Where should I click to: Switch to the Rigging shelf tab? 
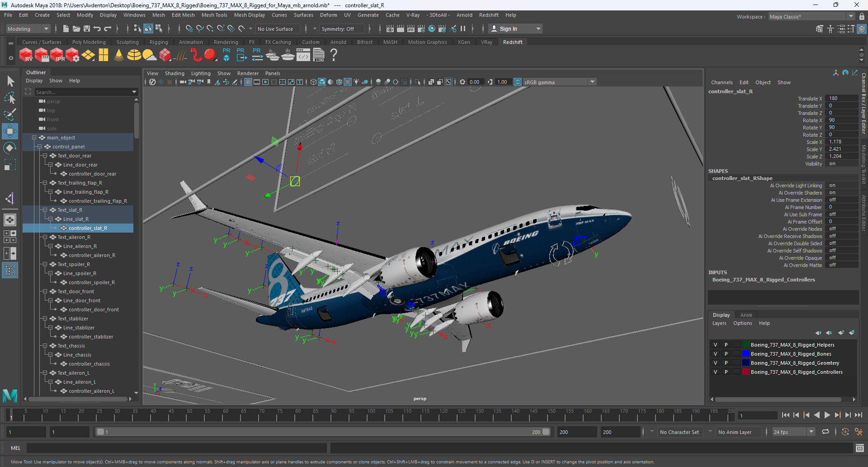pyautogui.click(x=159, y=42)
